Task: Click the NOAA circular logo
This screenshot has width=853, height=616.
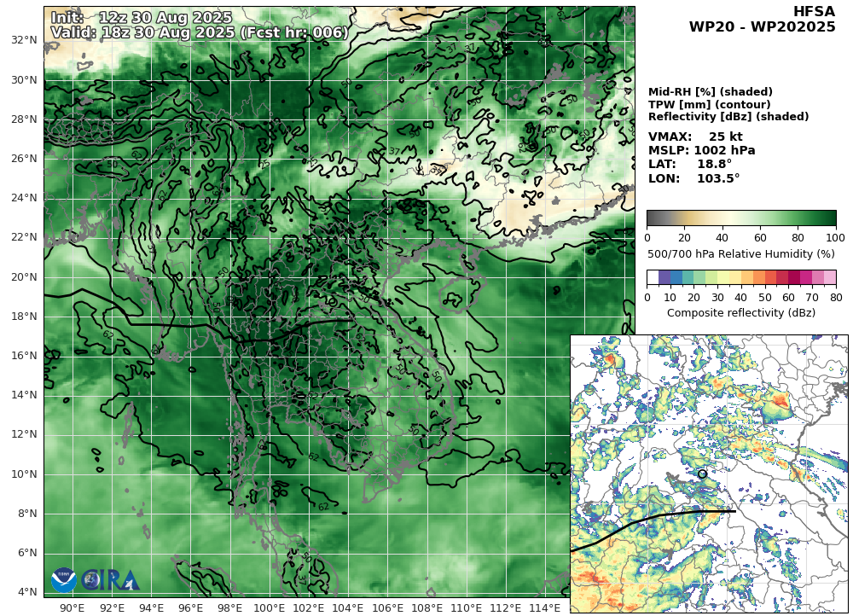Action: [x=63, y=580]
